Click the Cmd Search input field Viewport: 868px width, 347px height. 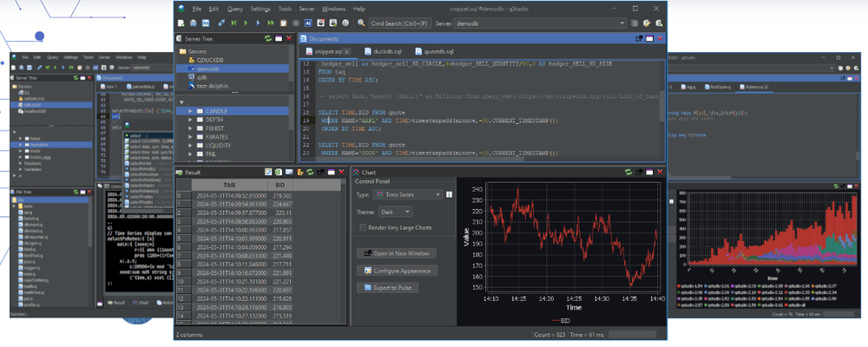pos(400,23)
